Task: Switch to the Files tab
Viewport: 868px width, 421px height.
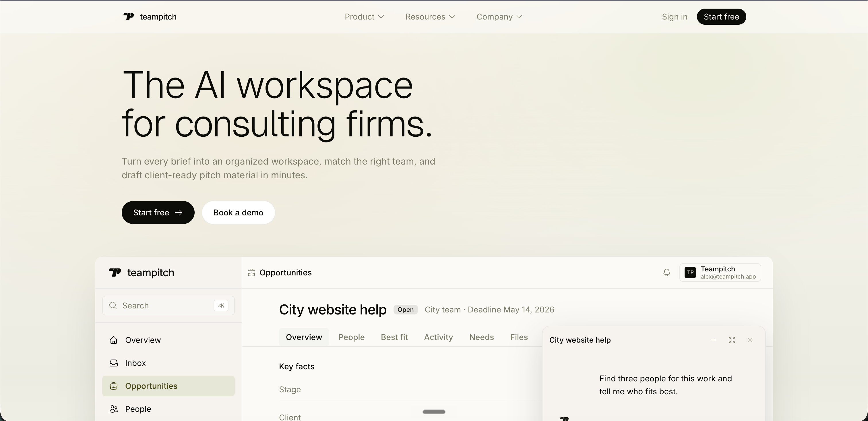Action: pyautogui.click(x=519, y=337)
